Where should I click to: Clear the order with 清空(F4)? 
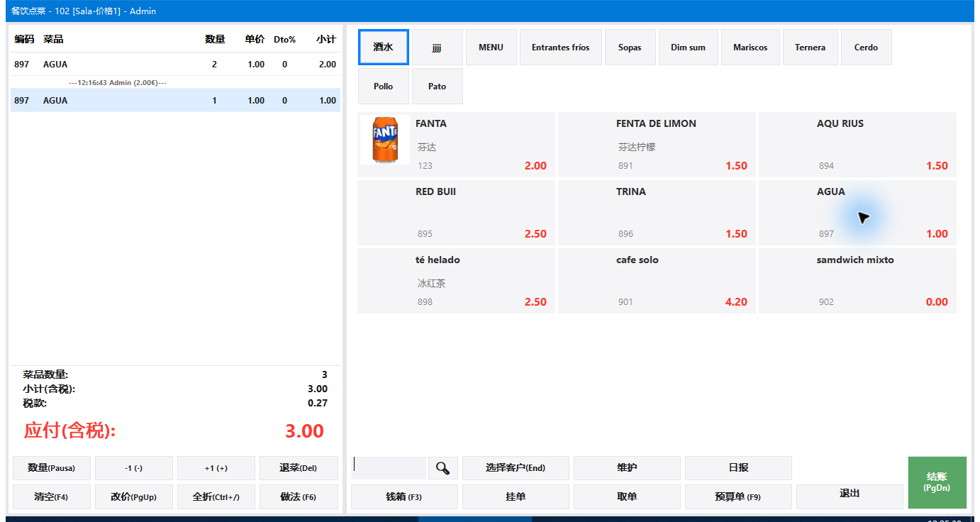(x=52, y=497)
